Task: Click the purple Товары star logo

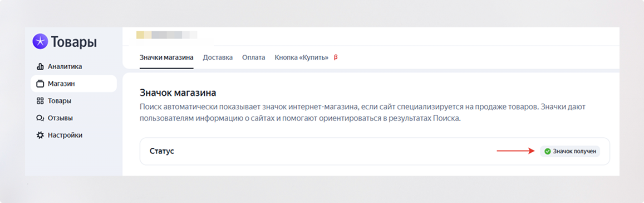Action: coord(40,42)
